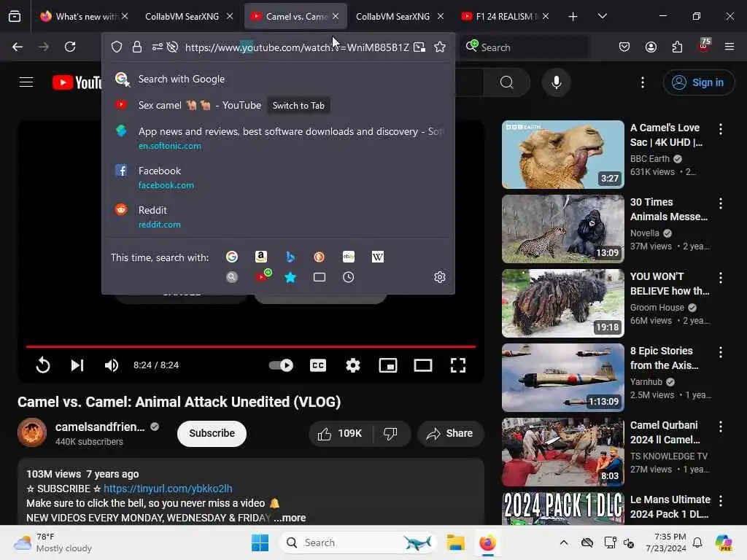
Task: Seek on the red video progress bar
Action: (x=251, y=346)
